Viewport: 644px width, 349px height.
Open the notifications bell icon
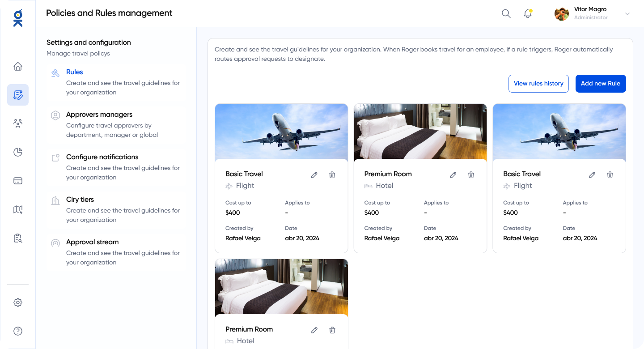528,14
